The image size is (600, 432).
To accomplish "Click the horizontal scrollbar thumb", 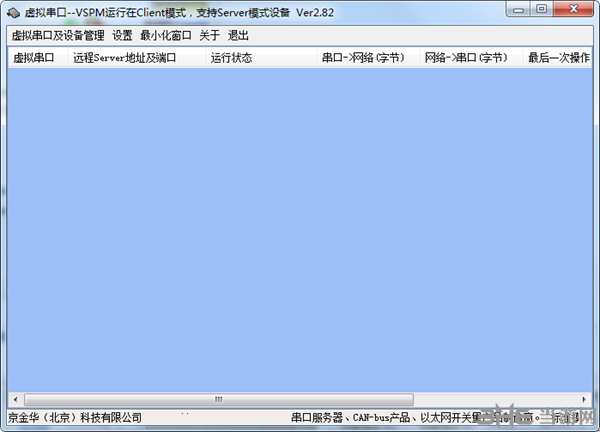I will (219, 400).
